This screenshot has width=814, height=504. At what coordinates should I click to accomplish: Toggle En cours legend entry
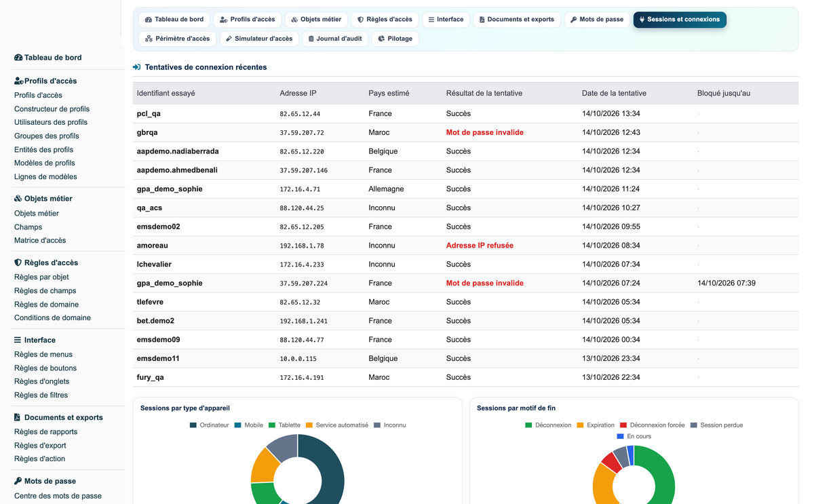tap(634, 436)
